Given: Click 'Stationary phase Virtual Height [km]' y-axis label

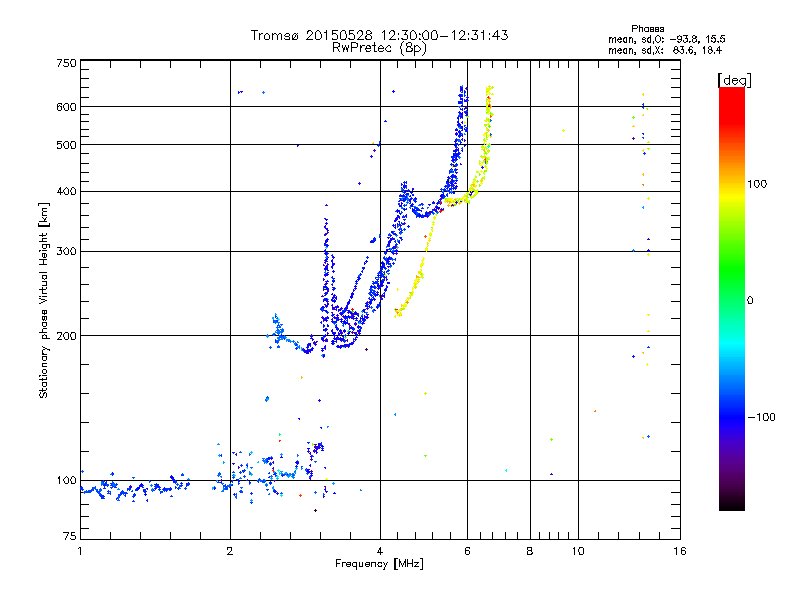Looking at the screenshot, I should (x=44, y=300).
